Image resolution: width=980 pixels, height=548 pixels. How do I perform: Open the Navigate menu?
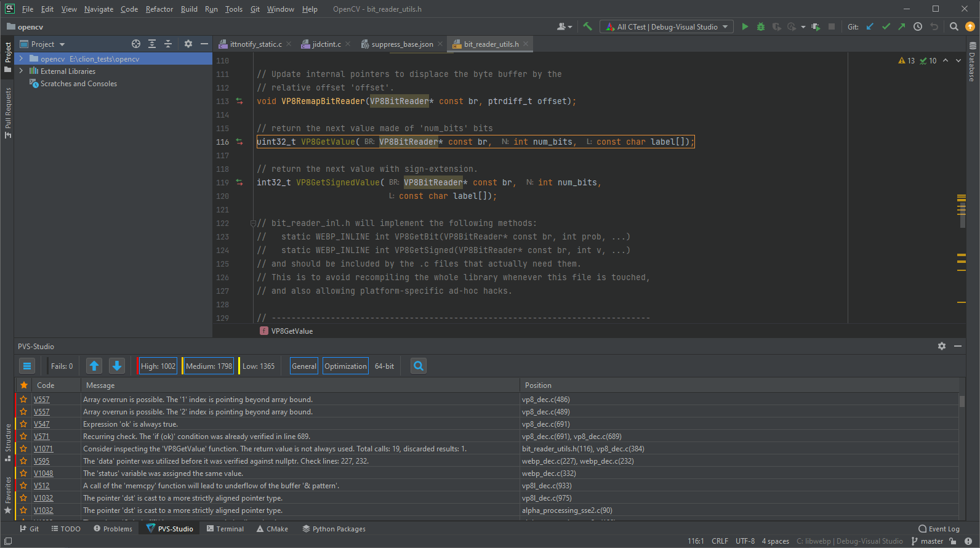[x=98, y=9]
